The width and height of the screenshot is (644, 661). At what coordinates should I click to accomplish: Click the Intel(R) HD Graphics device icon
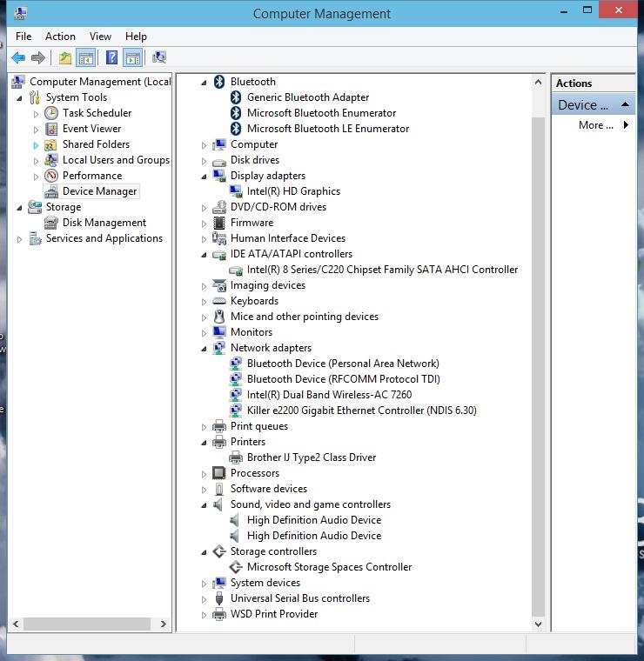[236, 191]
